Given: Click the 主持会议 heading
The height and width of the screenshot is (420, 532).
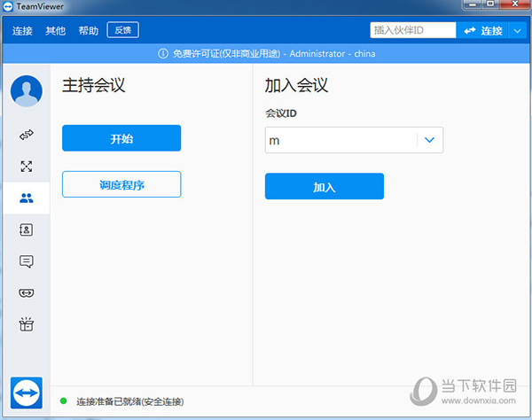Looking at the screenshot, I should (x=94, y=85).
